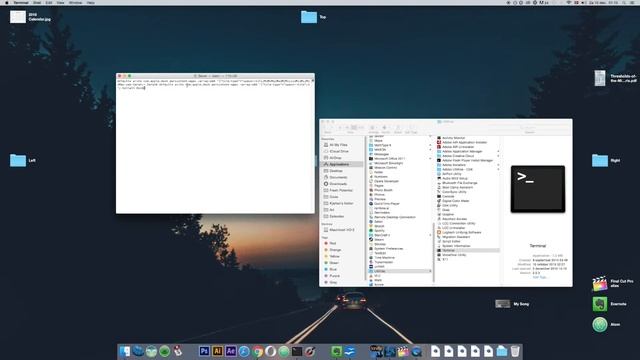Open the Help menu
This screenshot has width=640, height=360.
click(91, 2)
